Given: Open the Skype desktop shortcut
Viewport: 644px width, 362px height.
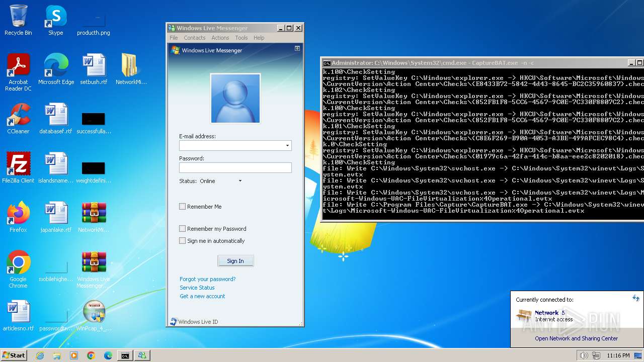Looking at the screenshot, I should (56, 20).
